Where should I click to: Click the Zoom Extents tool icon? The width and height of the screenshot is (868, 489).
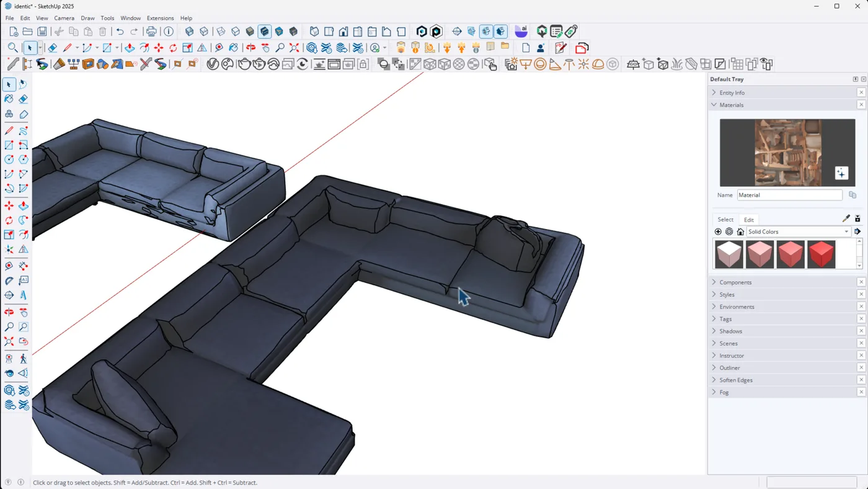pyautogui.click(x=294, y=48)
